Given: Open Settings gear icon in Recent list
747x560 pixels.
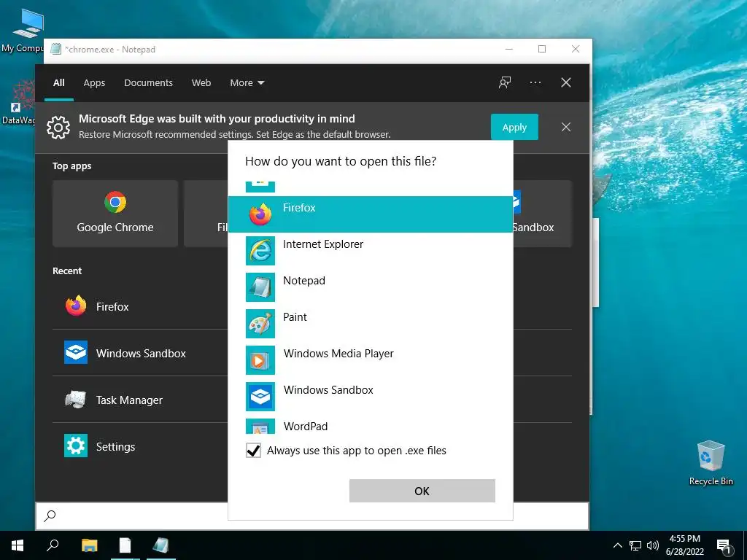Looking at the screenshot, I should (76, 446).
